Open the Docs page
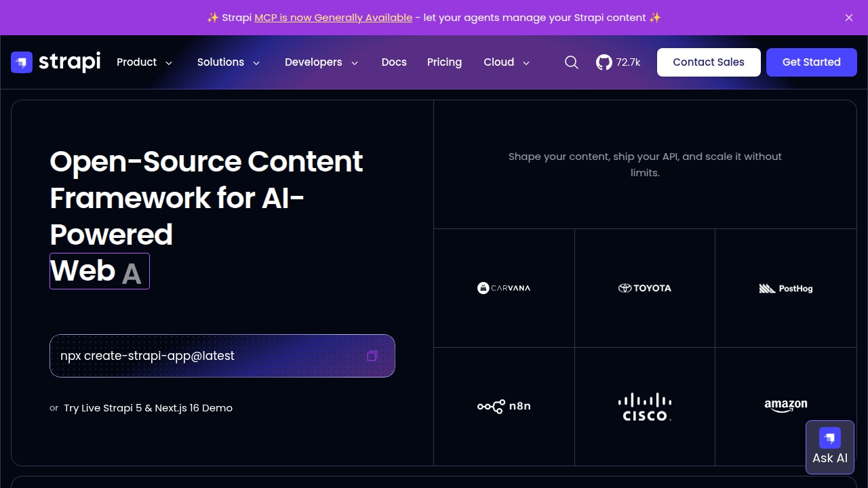Screen dimensions: 868x488 394,62
